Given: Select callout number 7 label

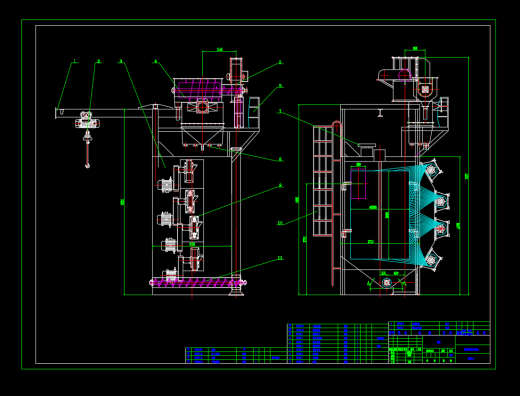Looking at the screenshot, I should point(280,111).
